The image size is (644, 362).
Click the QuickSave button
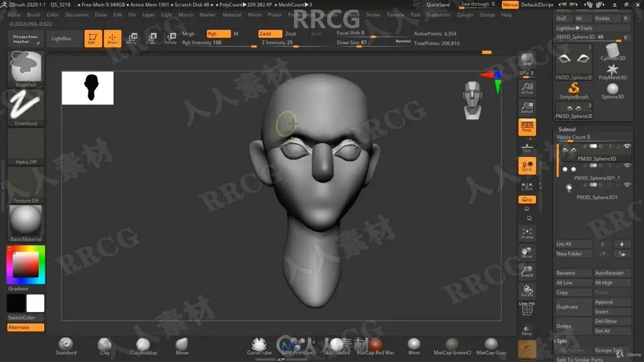pos(438,5)
